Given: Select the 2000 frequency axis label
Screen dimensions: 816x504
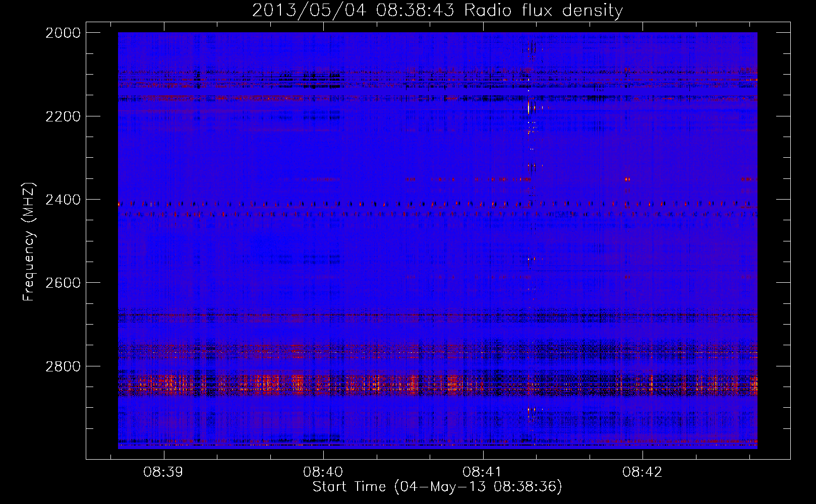Looking at the screenshot, I should [x=63, y=33].
